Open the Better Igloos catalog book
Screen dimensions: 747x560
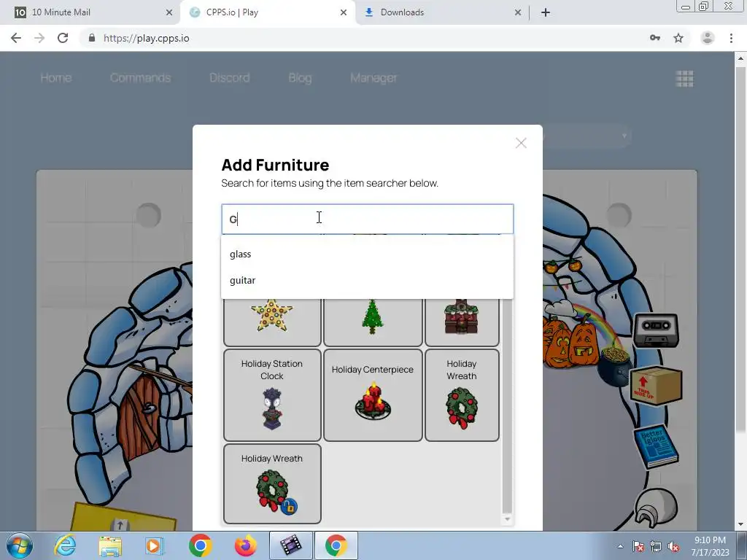pyautogui.click(x=656, y=446)
